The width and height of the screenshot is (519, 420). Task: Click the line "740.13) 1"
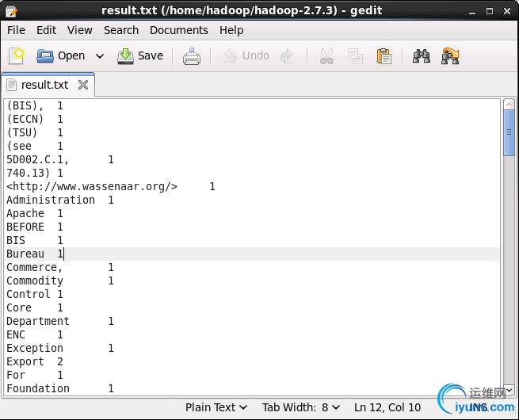[35, 173]
